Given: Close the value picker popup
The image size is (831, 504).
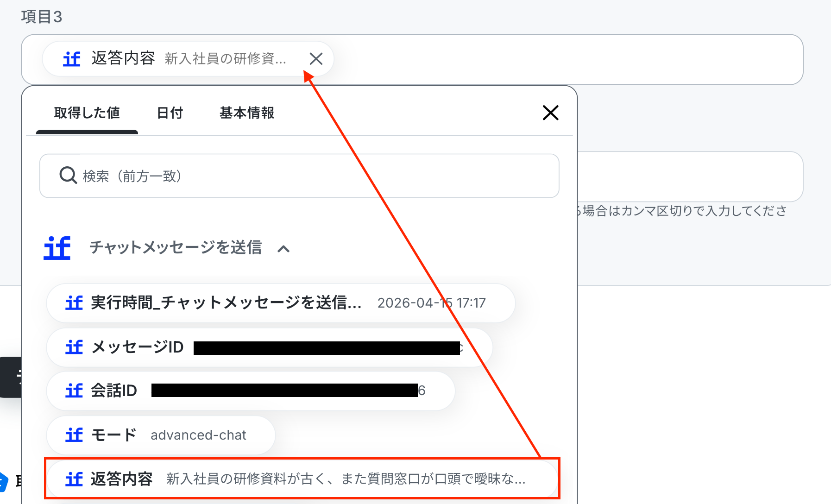Looking at the screenshot, I should (550, 113).
